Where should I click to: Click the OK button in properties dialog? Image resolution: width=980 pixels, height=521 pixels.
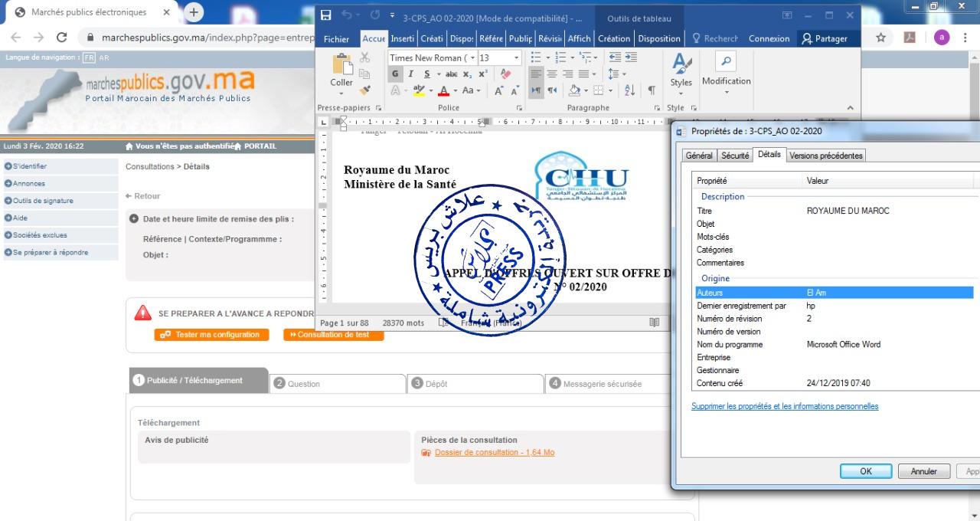click(865, 471)
